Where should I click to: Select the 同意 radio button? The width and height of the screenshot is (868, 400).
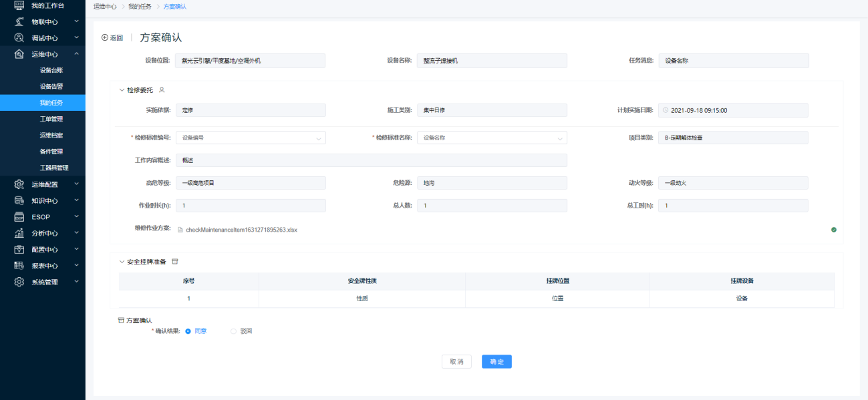(188, 331)
